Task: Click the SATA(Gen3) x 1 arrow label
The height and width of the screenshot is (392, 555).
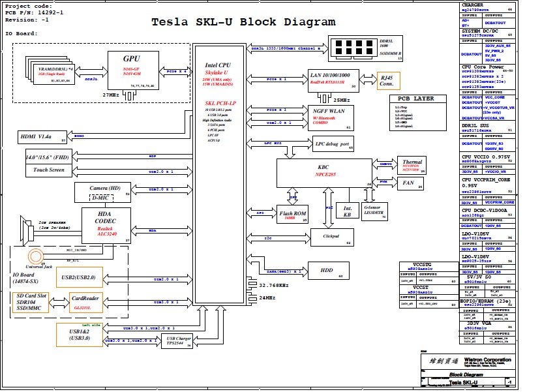Action: tap(284, 271)
